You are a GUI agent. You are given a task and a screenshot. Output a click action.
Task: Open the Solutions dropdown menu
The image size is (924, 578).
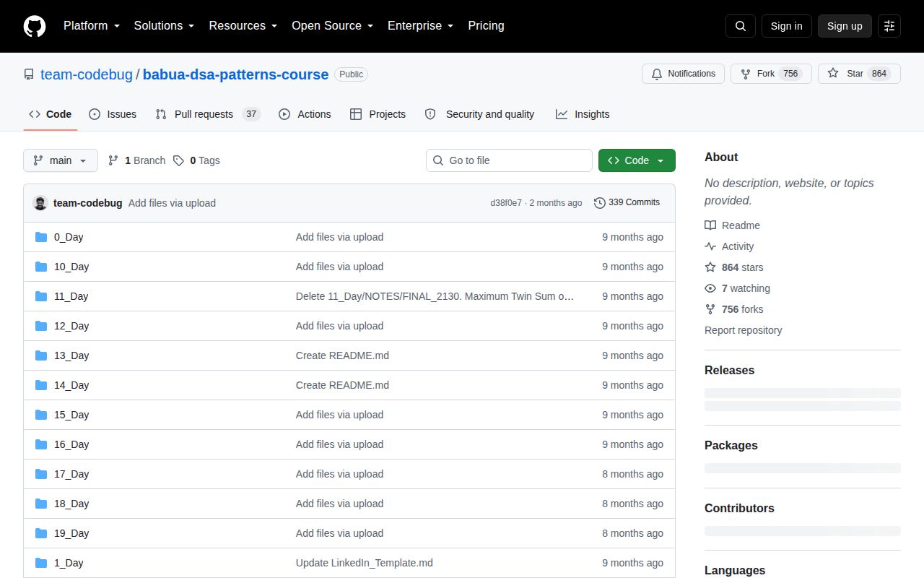point(164,26)
